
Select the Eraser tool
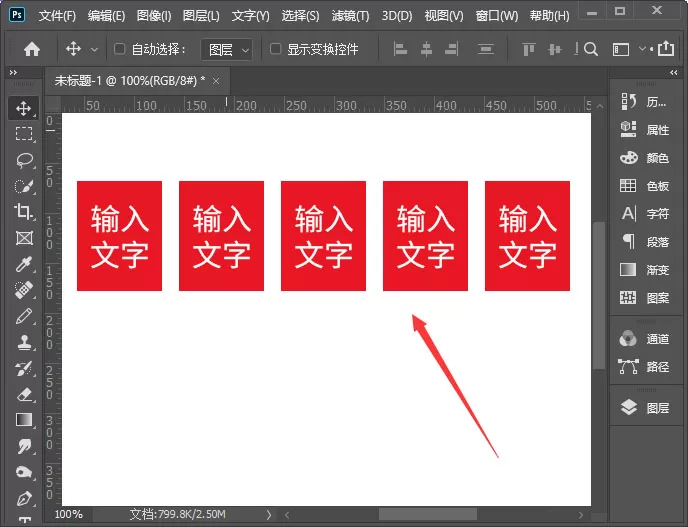pos(24,394)
